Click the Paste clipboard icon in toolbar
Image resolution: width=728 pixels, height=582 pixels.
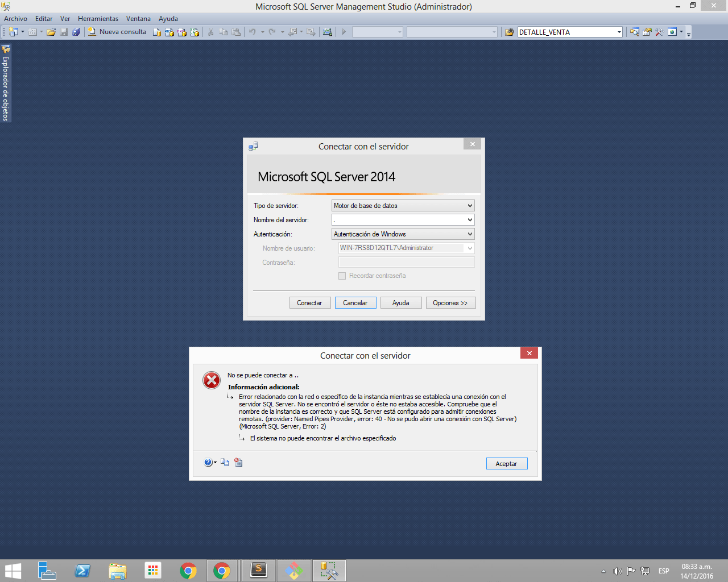(x=236, y=32)
